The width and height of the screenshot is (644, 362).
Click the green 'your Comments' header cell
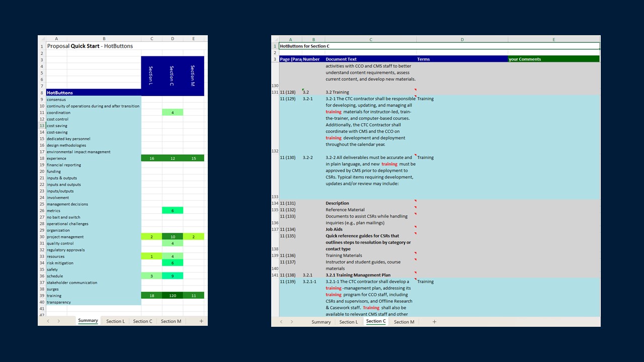(553, 59)
